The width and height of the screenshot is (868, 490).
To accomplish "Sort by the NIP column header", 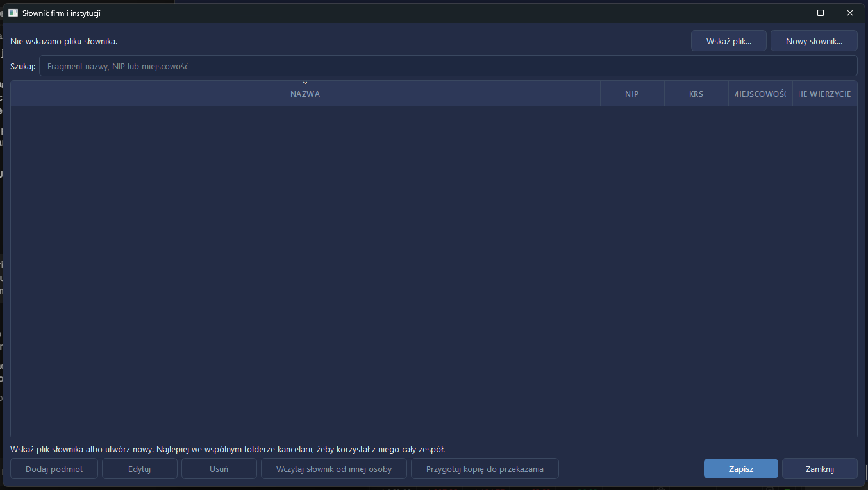I will tap(632, 94).
